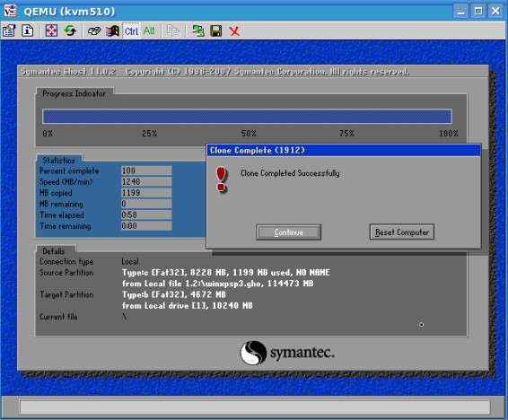Disconnect with the red X toolbar icon
The height and width of the screenshot is (420, 508).
(234, 31)
